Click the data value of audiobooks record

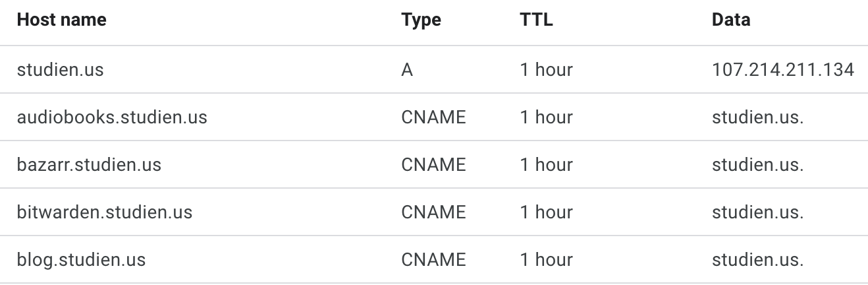coord(757,117)
